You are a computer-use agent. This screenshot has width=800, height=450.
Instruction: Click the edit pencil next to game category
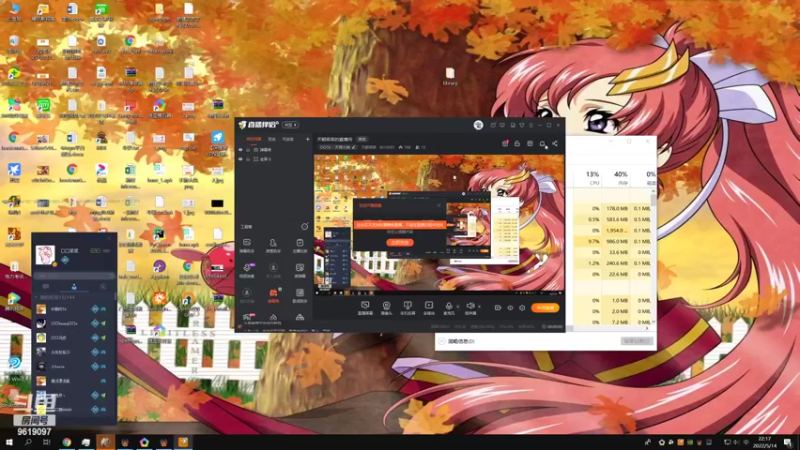[x=354, y=147]
